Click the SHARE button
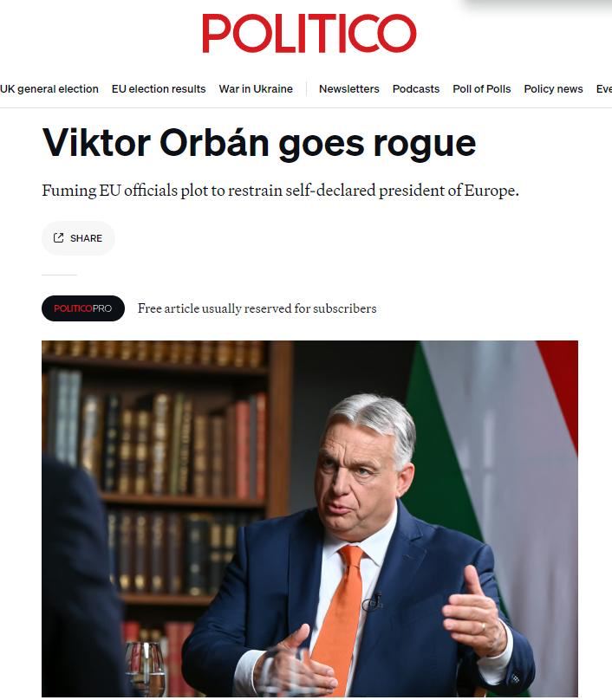Viewport: 612px width, 700px height. [x=78, y=238]
